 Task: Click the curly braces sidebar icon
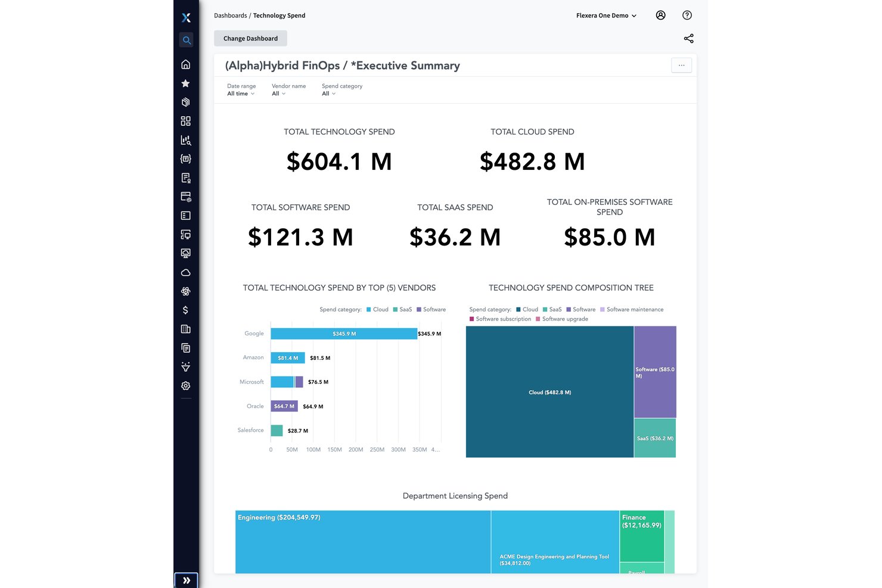pos(186,159)
